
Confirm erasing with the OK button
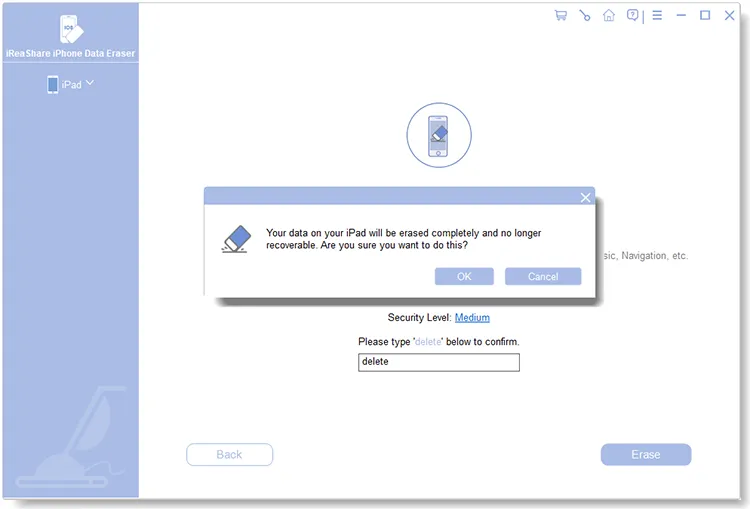click(464, 276)
